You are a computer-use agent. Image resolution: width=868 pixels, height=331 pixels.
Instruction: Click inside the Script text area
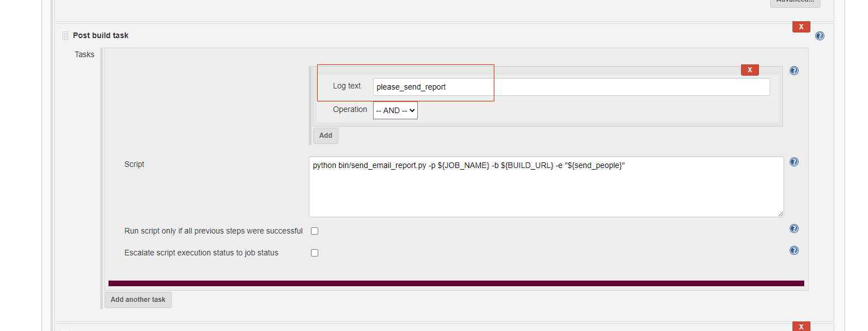tap(546, 187)
